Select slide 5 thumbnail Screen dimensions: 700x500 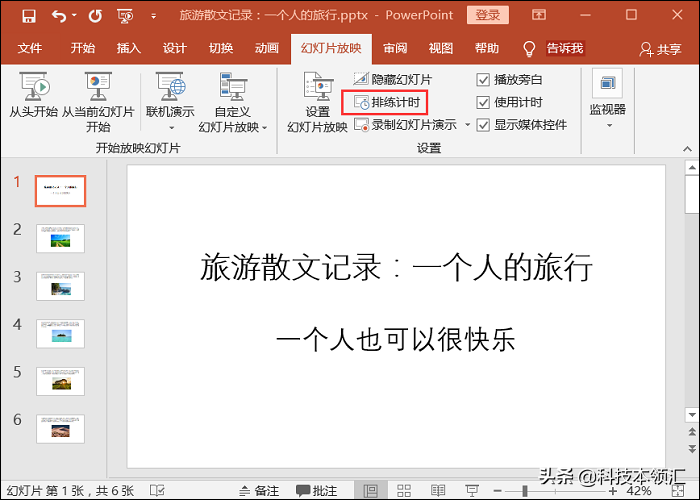(x=60, y=381)
